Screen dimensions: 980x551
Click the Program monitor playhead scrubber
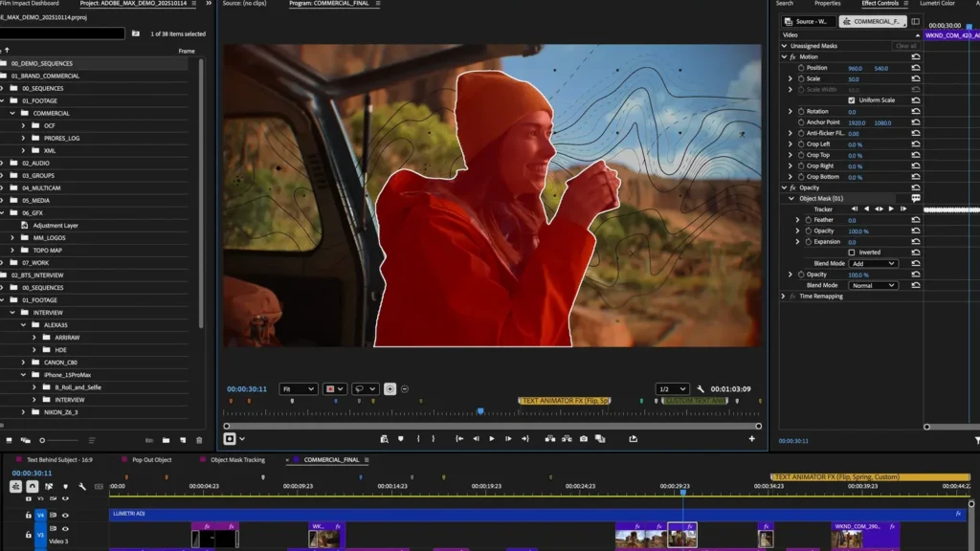(x=480, y=411)
